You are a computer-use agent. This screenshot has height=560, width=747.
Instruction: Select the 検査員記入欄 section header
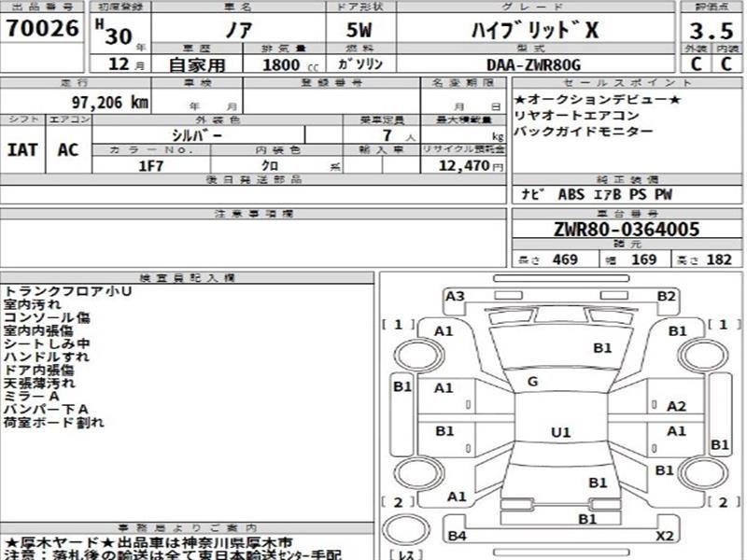click(188, 277)
